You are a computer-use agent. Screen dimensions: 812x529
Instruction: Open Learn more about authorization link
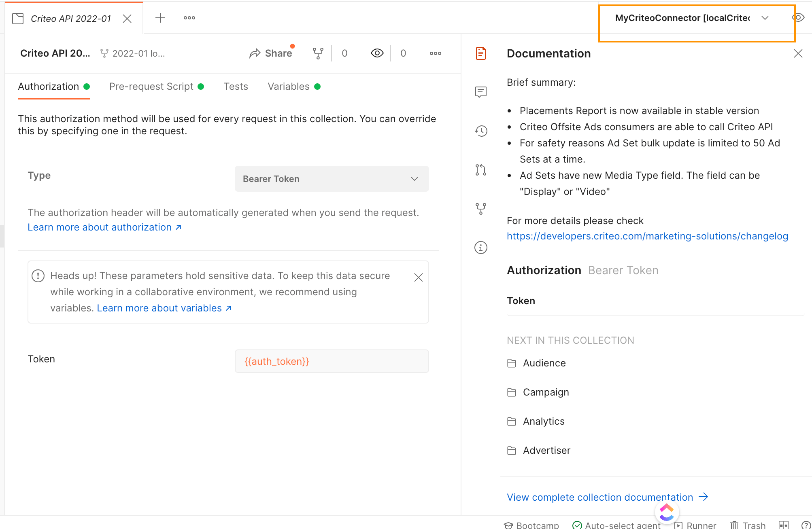[104, 227]
